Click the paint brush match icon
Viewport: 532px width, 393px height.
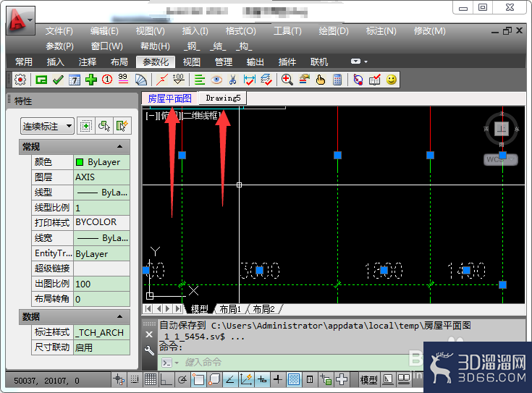[304, 80]
